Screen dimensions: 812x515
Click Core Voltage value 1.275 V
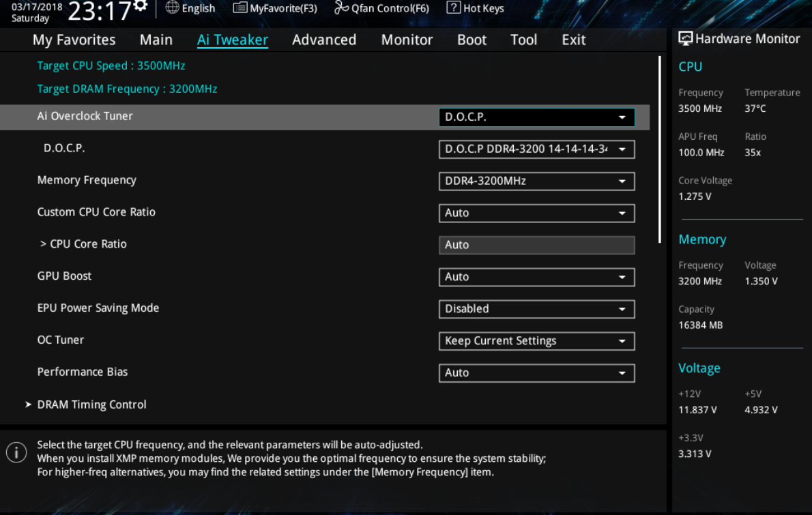pos(695,196)
